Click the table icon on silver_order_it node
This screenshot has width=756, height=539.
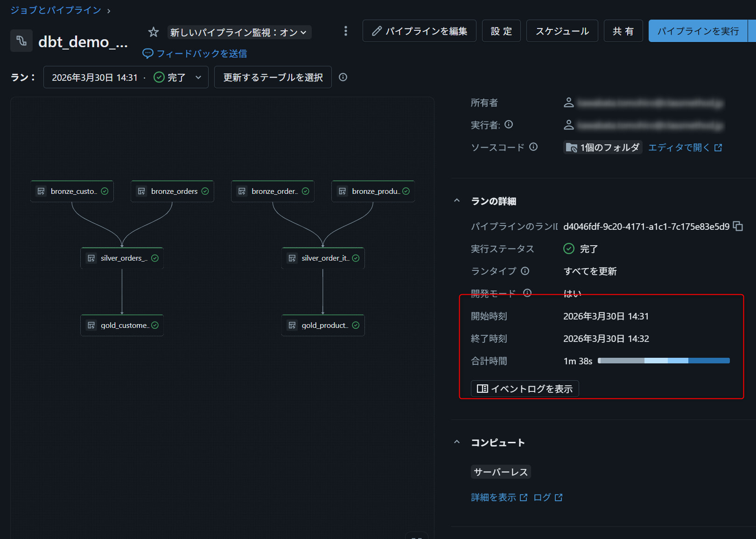coord(292,258)
